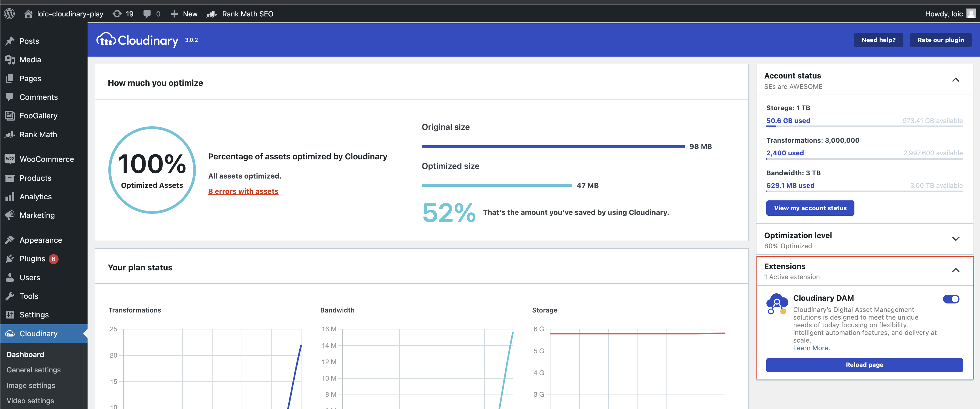The width and height of the screenshot is (980, 409).
Task: Click the site name loic-cloudinary-play
Action: click(70, 14)
